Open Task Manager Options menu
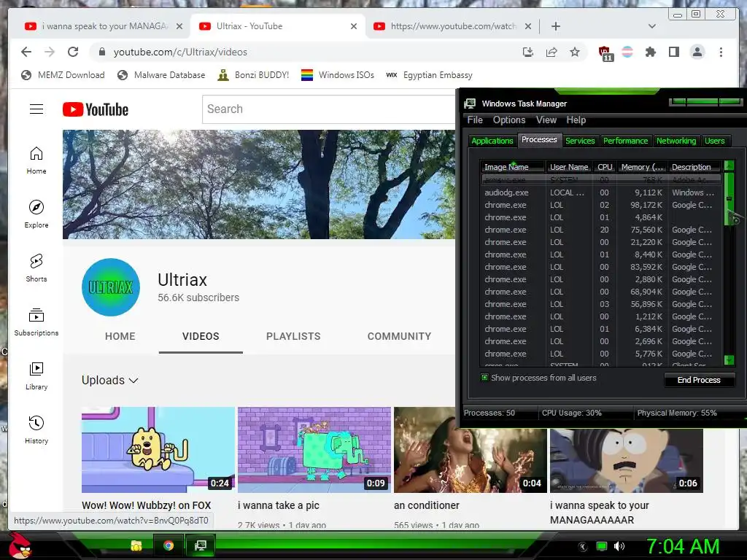The image size is (747, 560). [509, 120]
